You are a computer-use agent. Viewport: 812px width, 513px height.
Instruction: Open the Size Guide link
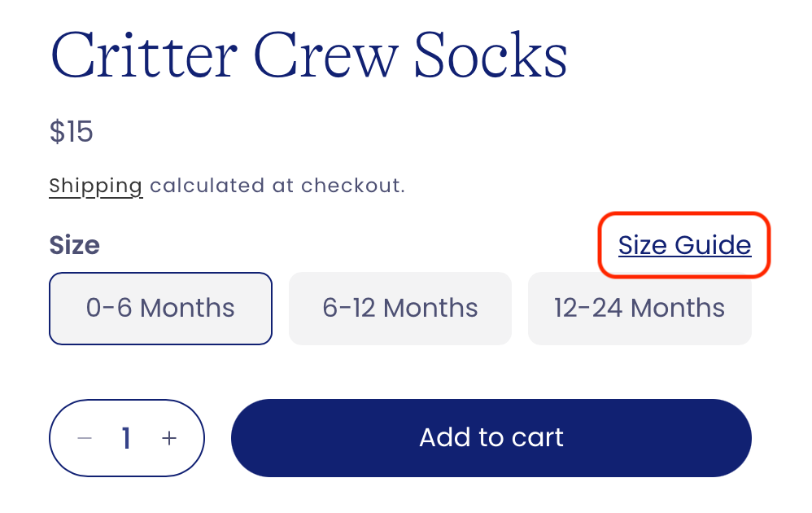coord(684,245)
